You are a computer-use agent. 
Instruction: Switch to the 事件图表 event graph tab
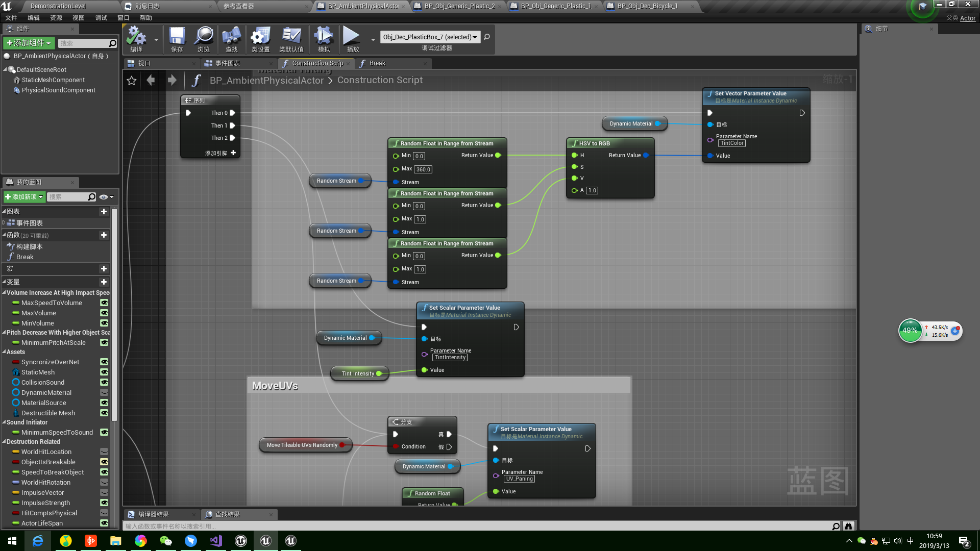coord(227,63)
